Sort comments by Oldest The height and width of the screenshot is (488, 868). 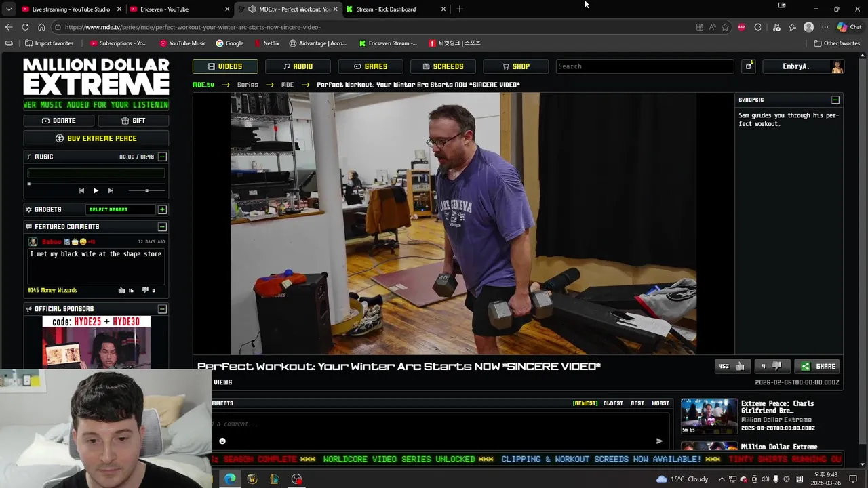(613, 403)
